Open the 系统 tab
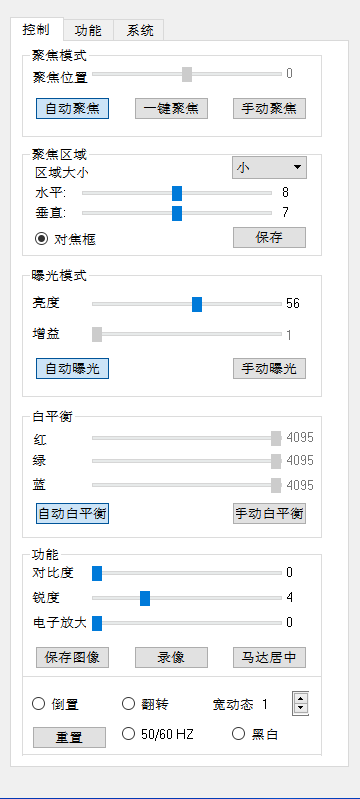This screenshot has width=360, height=799. [x=139, y=31]
